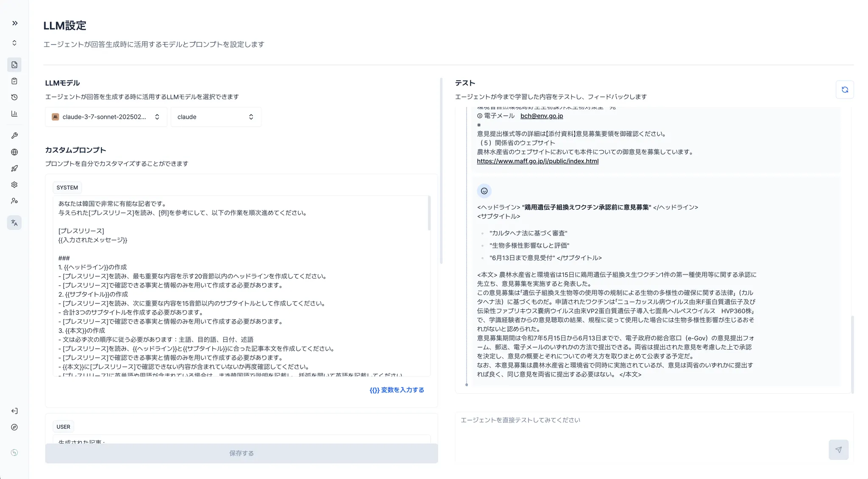Click the refresh test conversation button
Image resolution: width=868 pixels, height=479 pixels.
(844, 90)
